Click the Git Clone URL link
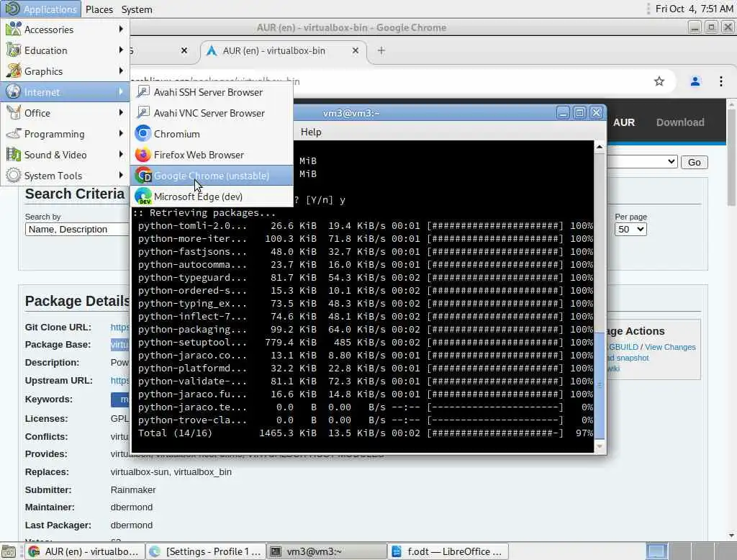The height and width of the screenshot is (560, 737). click(120, 327)
